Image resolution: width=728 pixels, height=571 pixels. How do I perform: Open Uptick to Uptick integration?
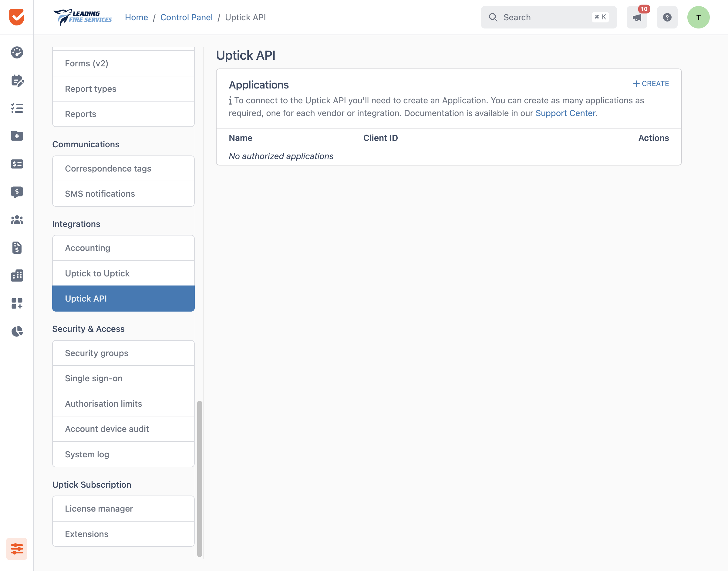pyautogui.click(x=123, y=273)
